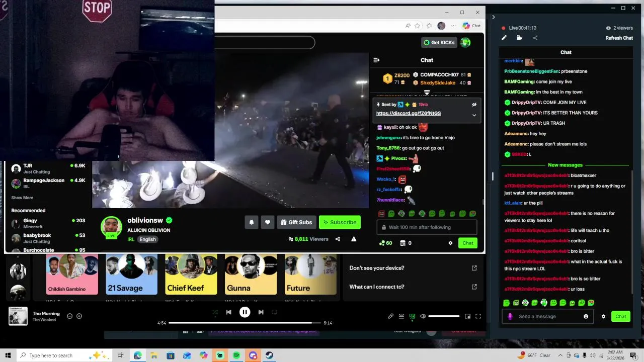Select the Childish Gambino playlist card
Screen dimensions: 644x362
pyautogui.click(x=72, y=275)
